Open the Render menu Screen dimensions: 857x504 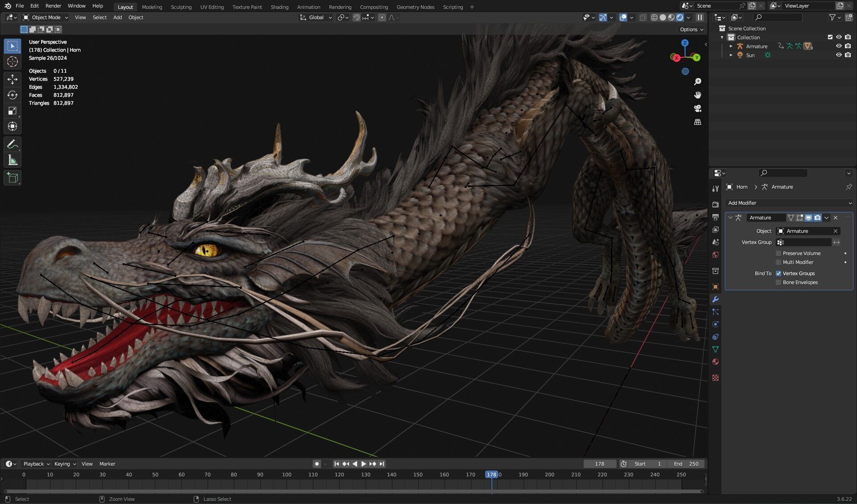pos(53,6)
